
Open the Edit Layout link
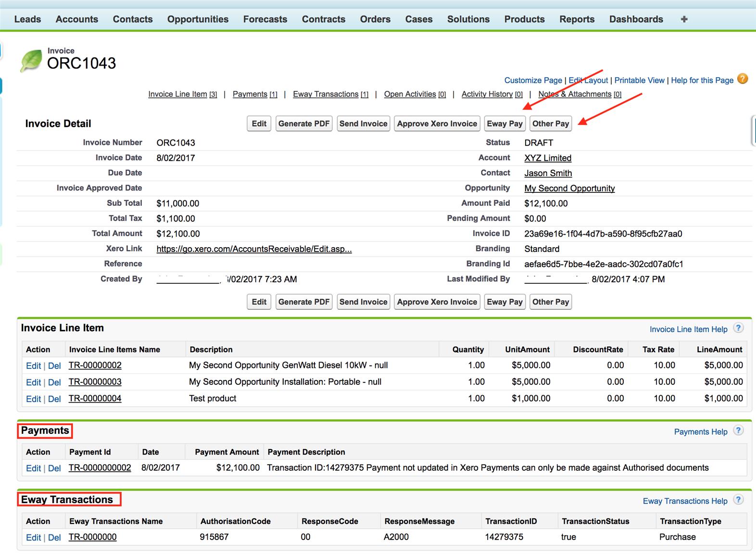click(588, 80)
